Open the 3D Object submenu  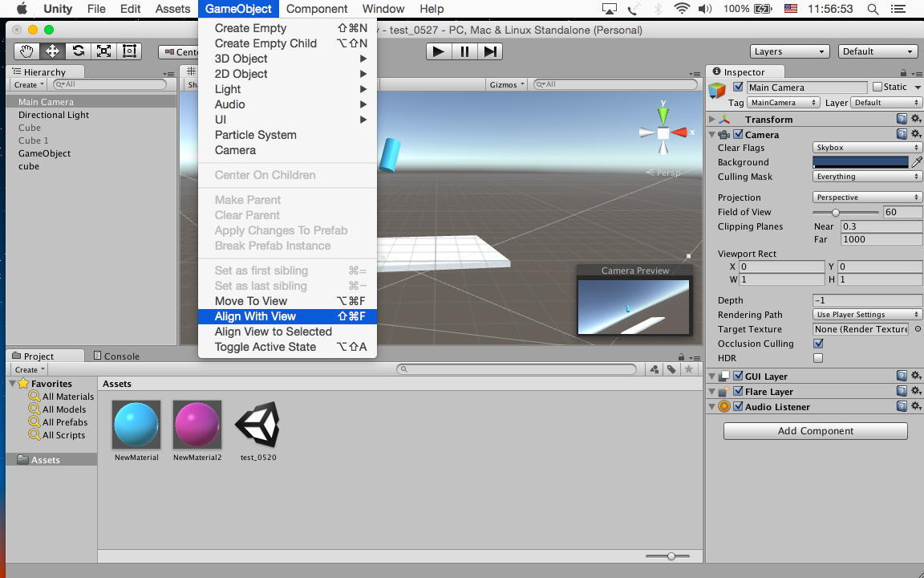click(288, 59)
